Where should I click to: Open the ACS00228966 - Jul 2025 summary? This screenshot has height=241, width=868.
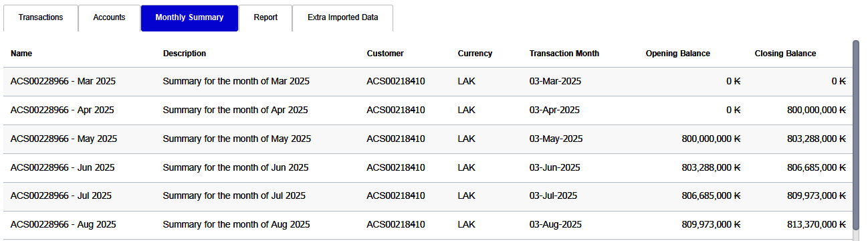[427, 197]
